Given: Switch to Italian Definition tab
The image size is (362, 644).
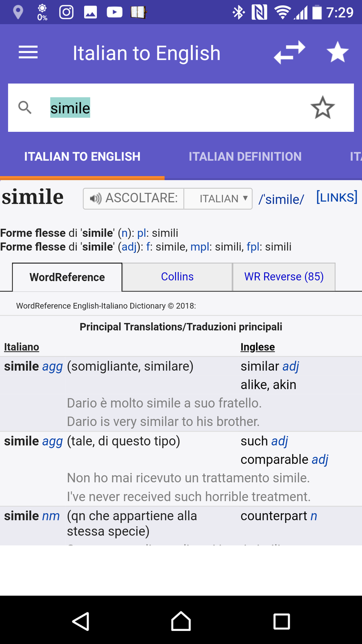Looking at the screenshot, I should click(x=245, y=157).
